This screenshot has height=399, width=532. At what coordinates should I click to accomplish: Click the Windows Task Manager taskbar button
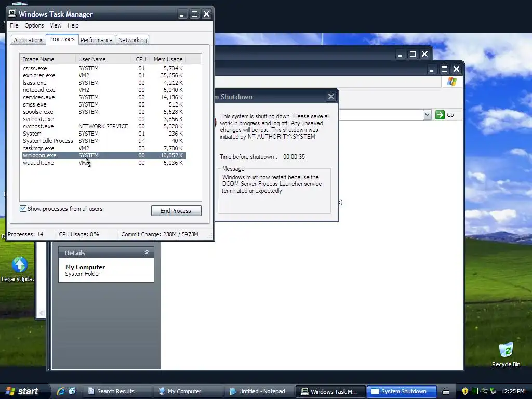coord(330,391)
